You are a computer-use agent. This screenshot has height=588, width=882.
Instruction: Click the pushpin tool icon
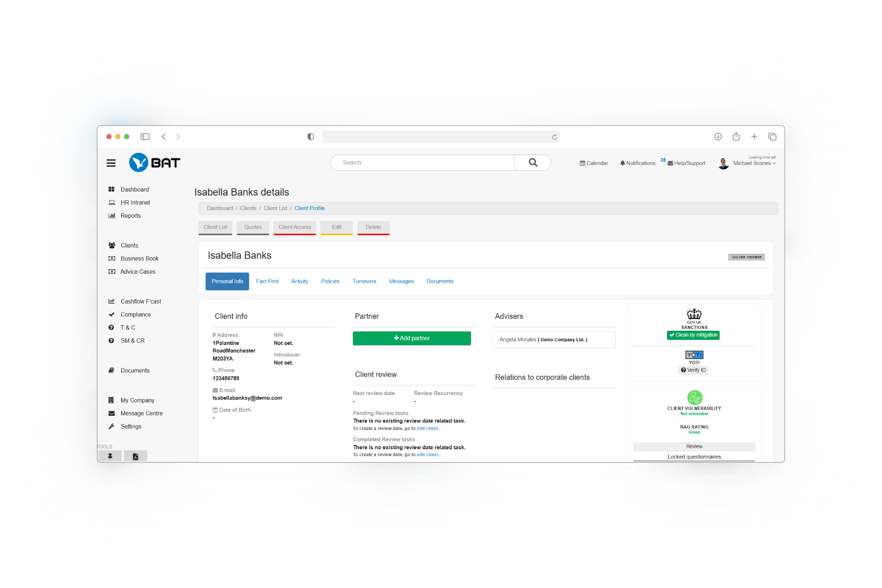coord(110,456)
